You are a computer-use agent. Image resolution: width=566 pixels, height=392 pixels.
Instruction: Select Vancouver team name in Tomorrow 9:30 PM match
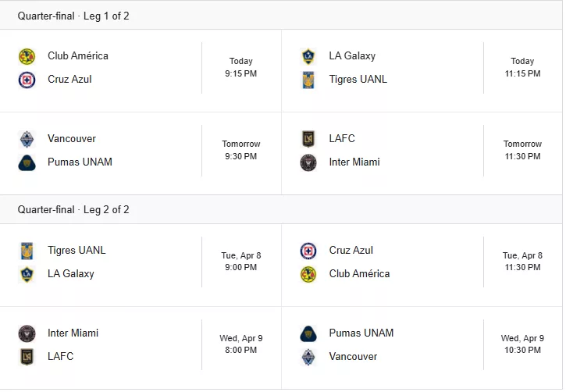point(72,139)
